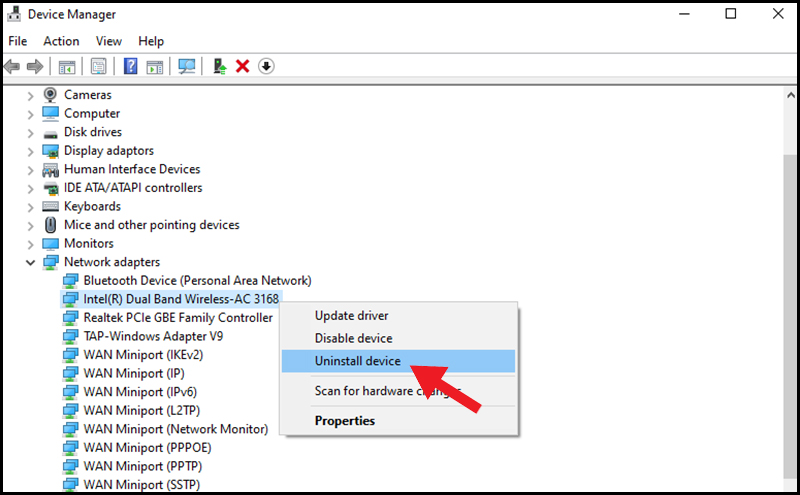Viewport: 800px width, 495px height.
Task: Select WAN Miniport (PPTP) entry
Action: [x=143, y=466]
